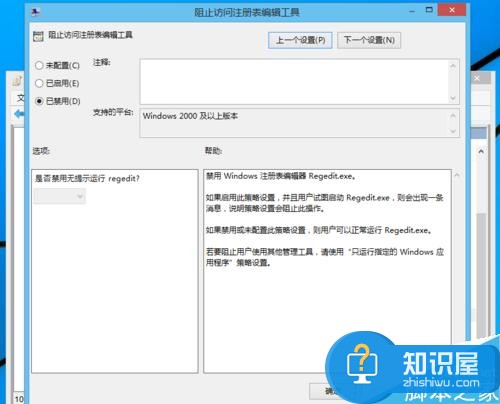
Task: Click the dialog title bar system icon
Action: pos(36,12)
